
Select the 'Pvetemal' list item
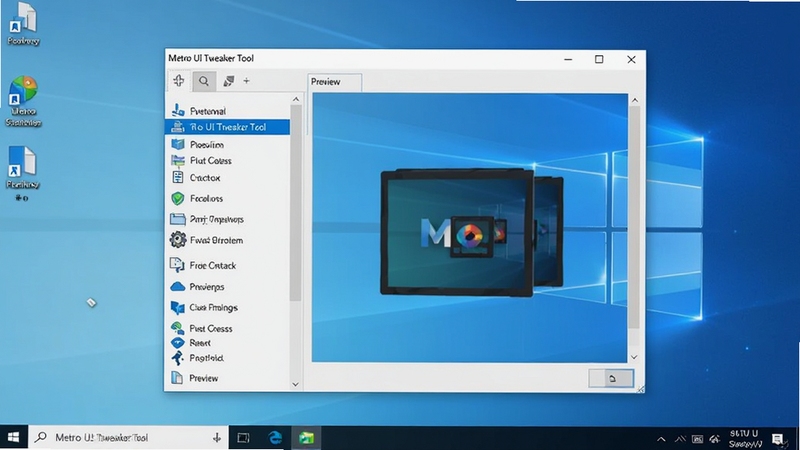(208, 111)
